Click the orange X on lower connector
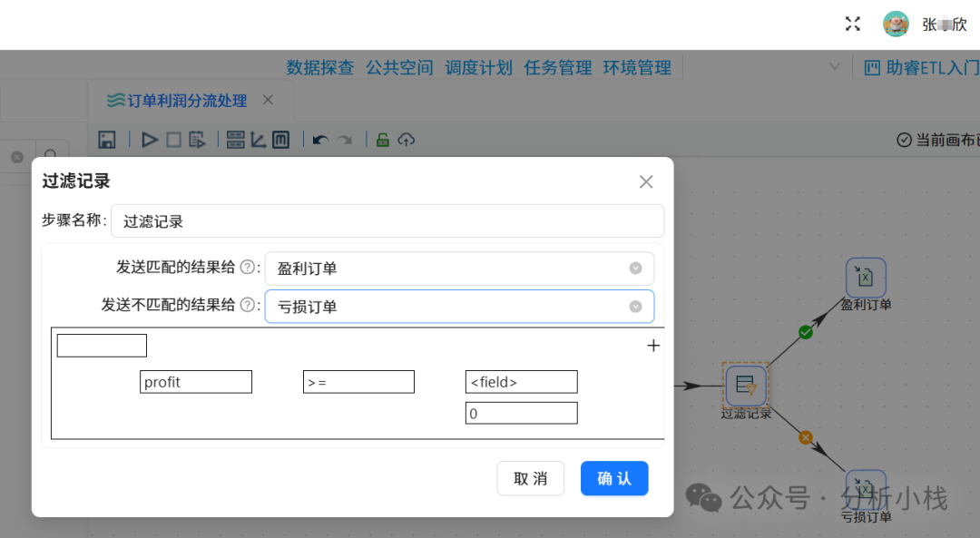The image size is (980, 538). (x=806, y=437)
